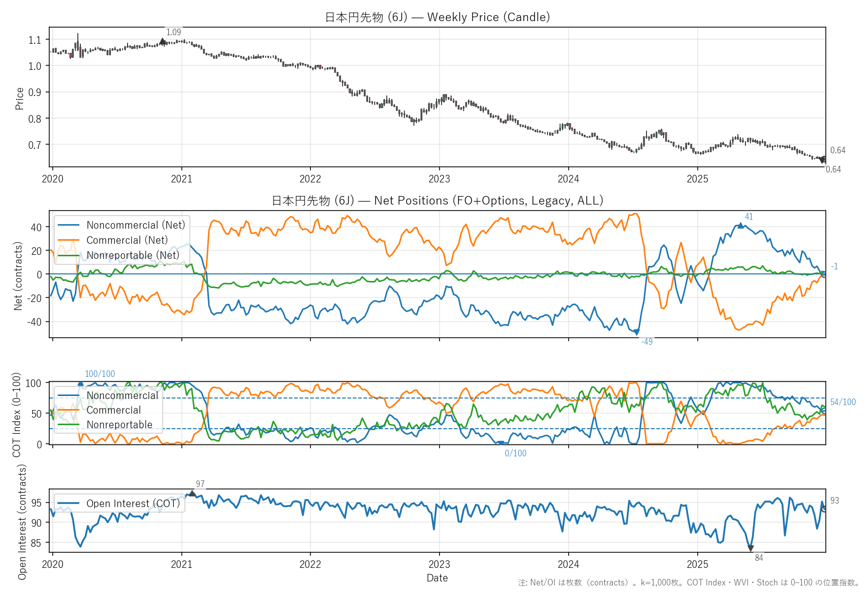The image size is (868, 593).
Task: Click the Weekly Price (Candle) chart title
Action: coord(437,17)
